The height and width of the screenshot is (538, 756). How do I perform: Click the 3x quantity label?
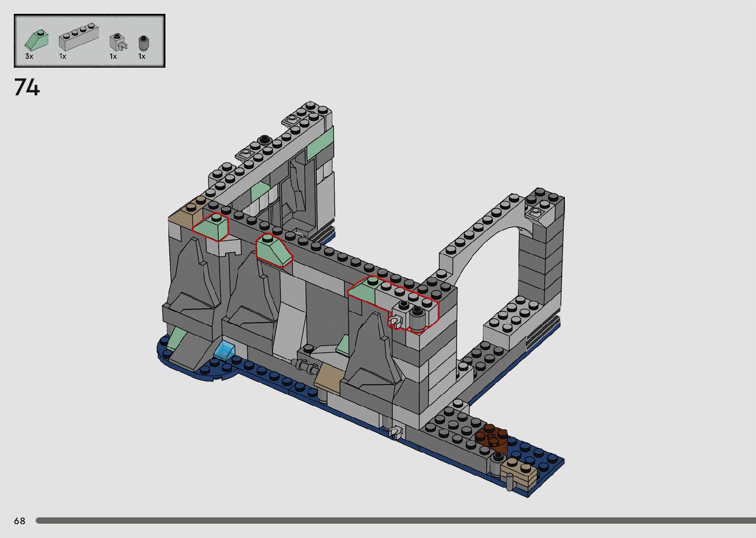[x=29, y=56]
